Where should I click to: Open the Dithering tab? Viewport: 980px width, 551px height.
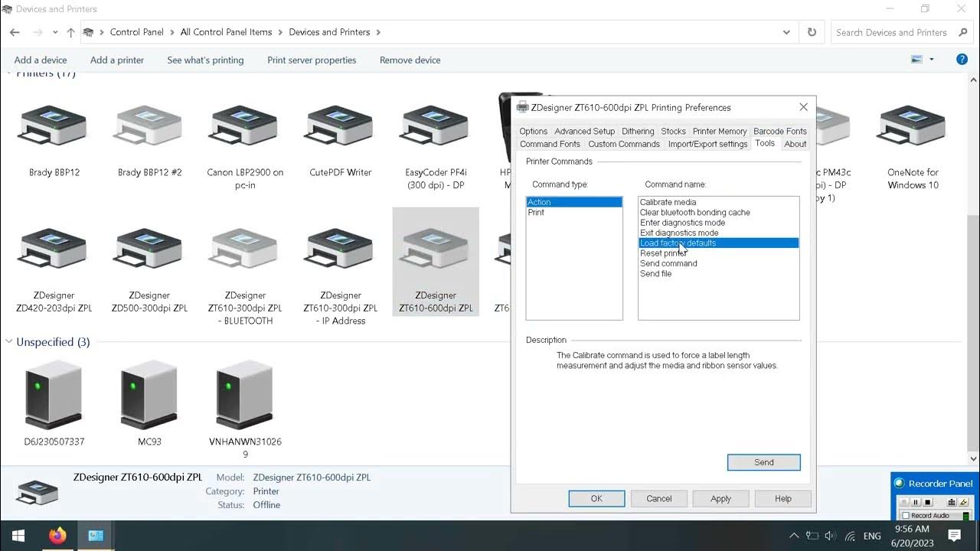click(x=638, y=131)
